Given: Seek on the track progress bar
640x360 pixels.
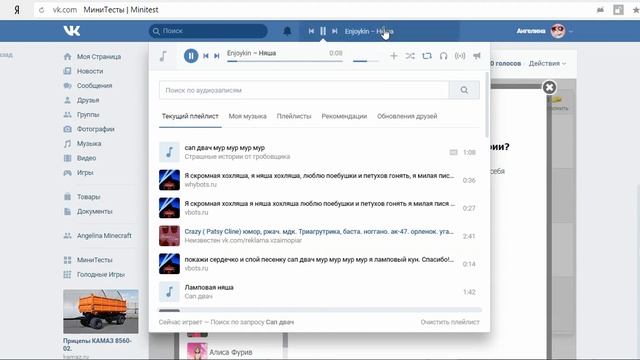Looking at the screenshot, I should point(285,61).
